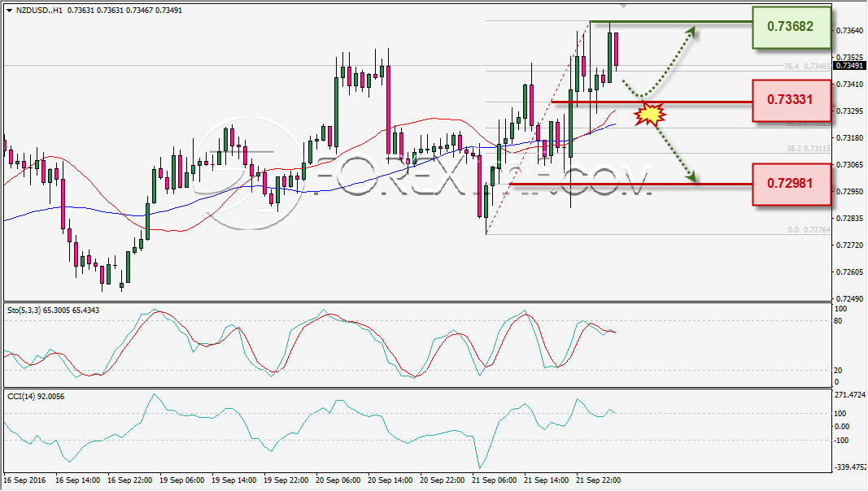Click CCI scale minimum -339.4752
Viewport: 868px width, 491px height.
pos(850,467)
